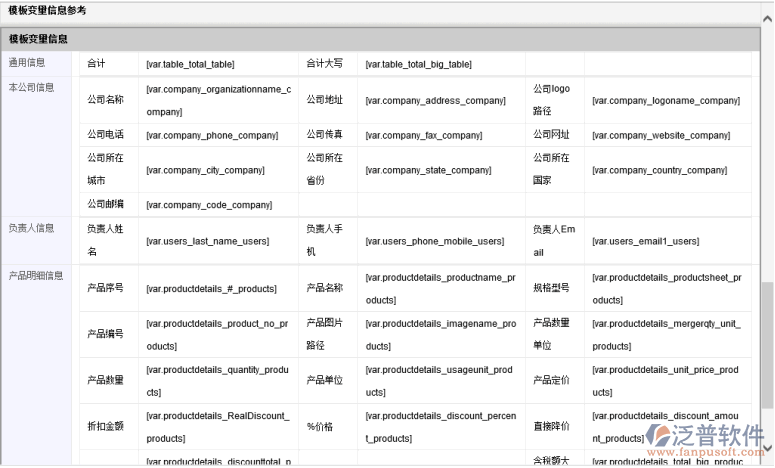Click the [var.company_code_company] variable

click(x=209, y=205)
